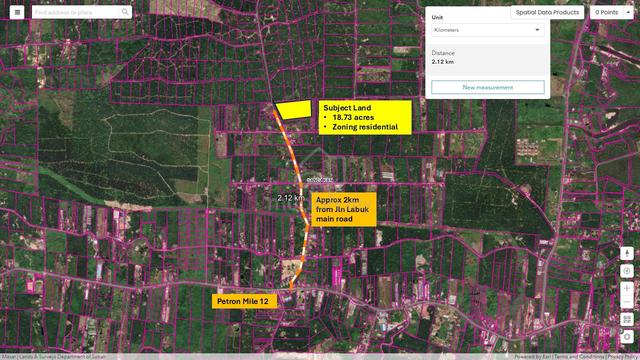Open Spatial Data Products
The width and height of the screenshot is (640, 360).
[x=547, y=12]
